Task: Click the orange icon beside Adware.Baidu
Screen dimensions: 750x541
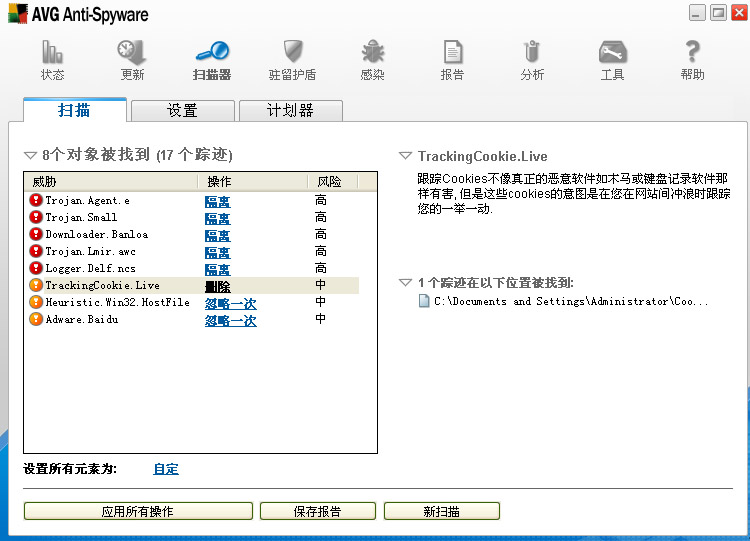Action: coord(36,319)
